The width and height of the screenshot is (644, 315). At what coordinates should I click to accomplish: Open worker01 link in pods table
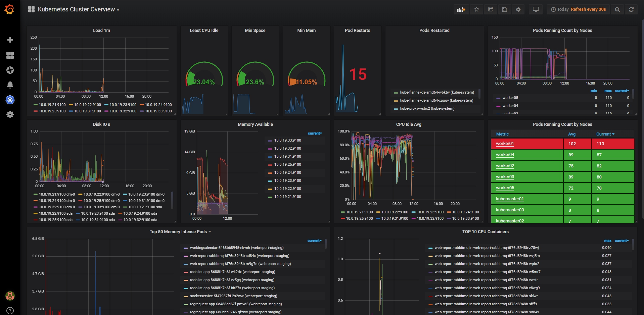(505, 144)
